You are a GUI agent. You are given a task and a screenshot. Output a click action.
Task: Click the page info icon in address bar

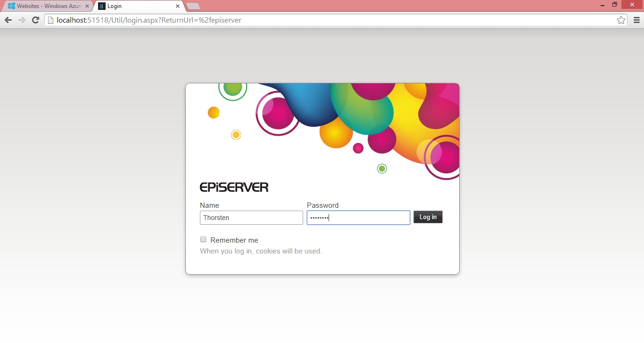click(x=50, y=20)
